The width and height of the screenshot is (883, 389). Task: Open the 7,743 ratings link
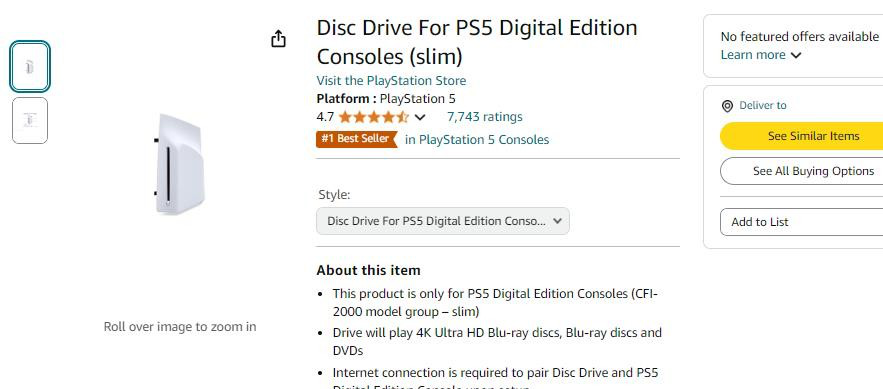[484, 117]
